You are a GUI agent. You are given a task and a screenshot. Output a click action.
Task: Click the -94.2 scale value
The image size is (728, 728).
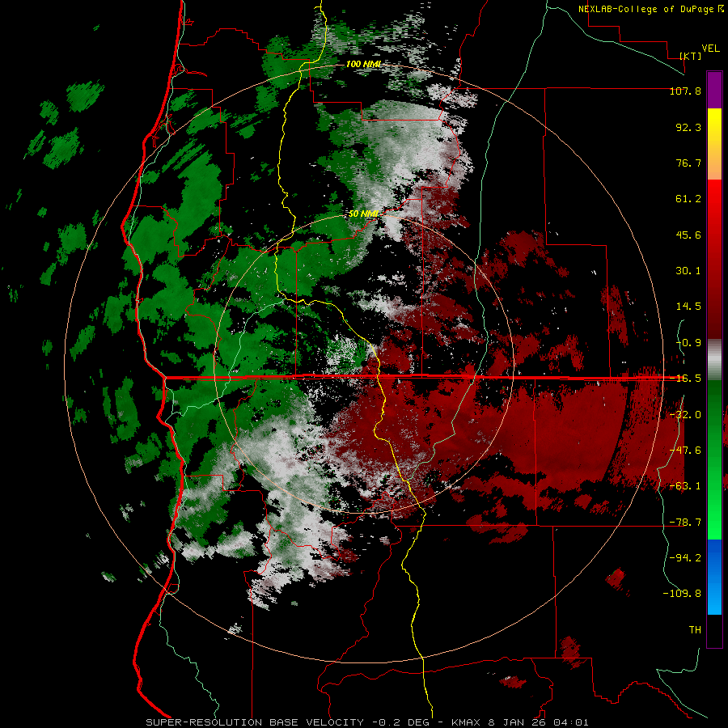tap(685, 558)
